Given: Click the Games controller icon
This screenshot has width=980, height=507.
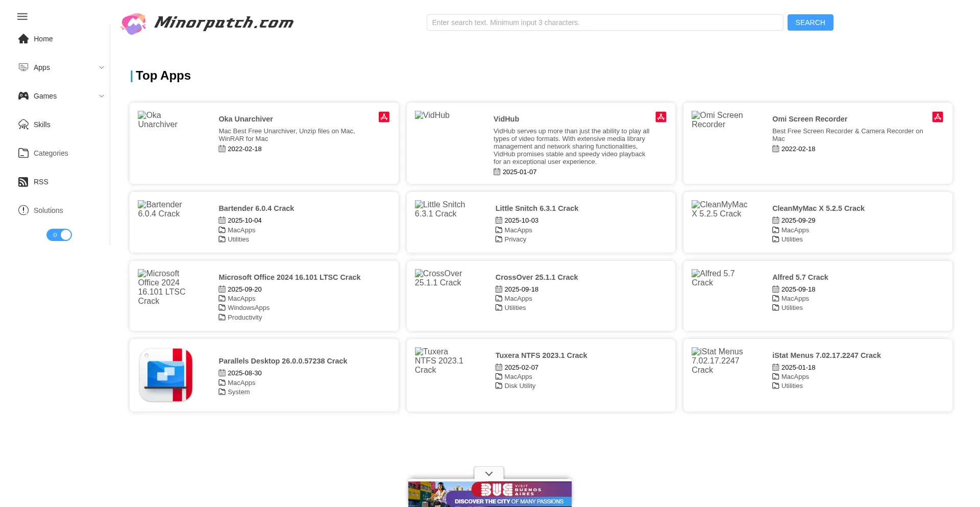Looking at the screenshot, I should pos(23,96).
